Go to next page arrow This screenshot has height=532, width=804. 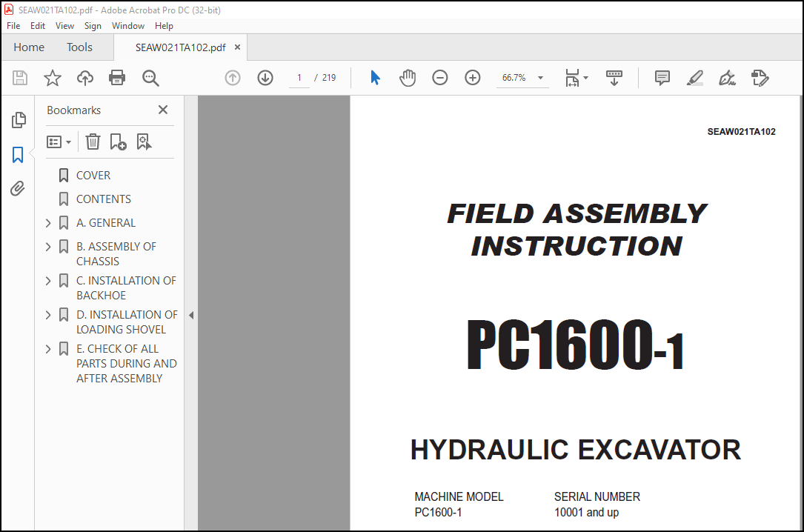click(265, 78)
